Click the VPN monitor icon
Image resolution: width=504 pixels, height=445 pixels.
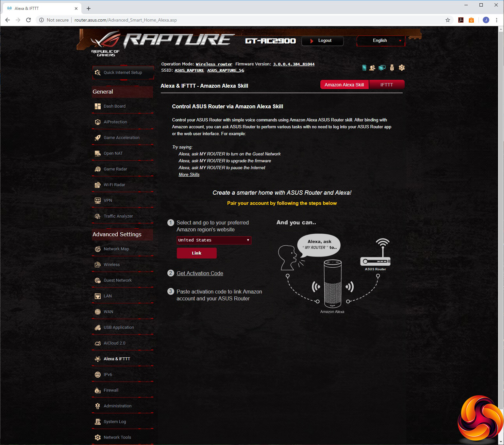tap(97, 201)
